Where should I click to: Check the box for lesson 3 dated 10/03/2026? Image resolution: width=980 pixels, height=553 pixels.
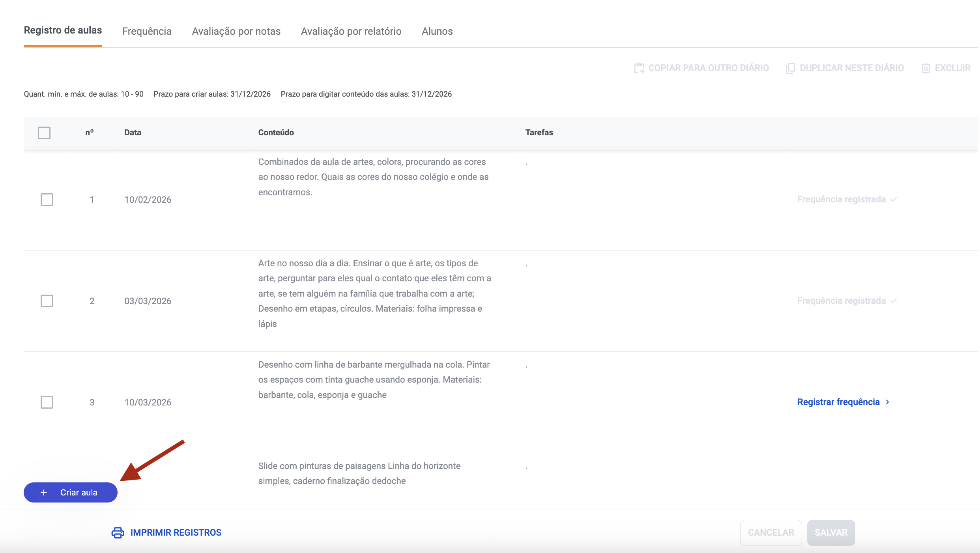click(47, 402)
